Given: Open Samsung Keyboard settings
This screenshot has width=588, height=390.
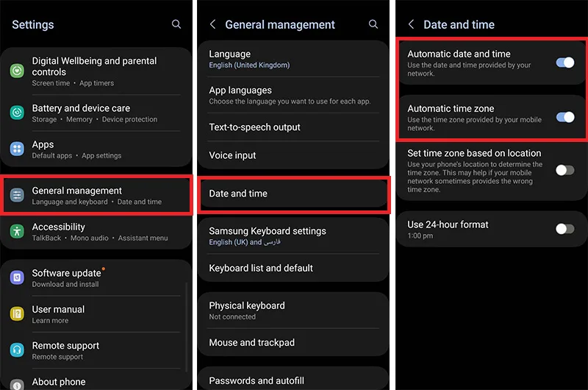Looking at the screenshot, I should pos(293,235).
